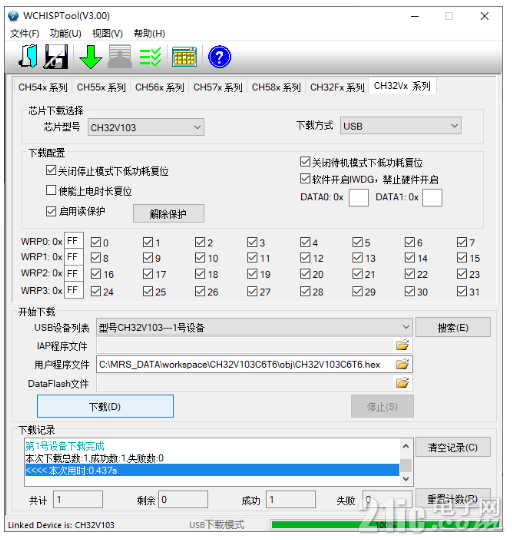Uncheck write protect sector 15 checkbox
Screen dimensions: 512x540
click(x=462, y=258)
